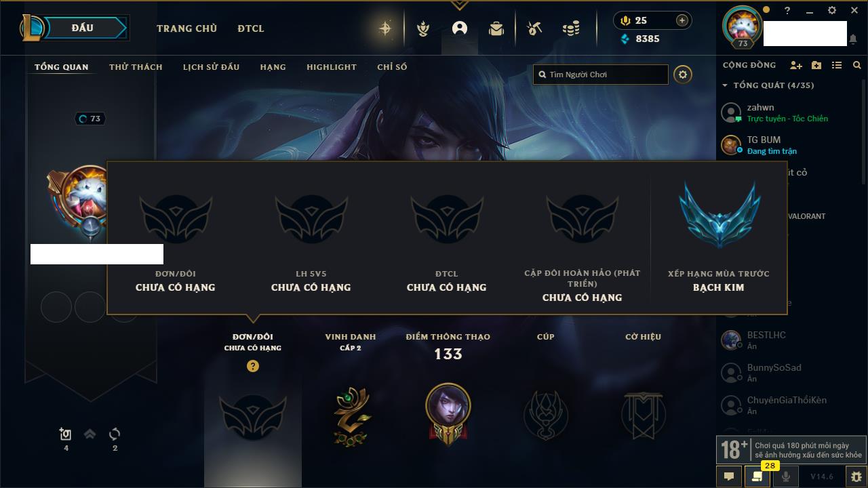Screen dimensions: 868x488
Task: Open the Store coins icon
Action: (x=571, y=28)
